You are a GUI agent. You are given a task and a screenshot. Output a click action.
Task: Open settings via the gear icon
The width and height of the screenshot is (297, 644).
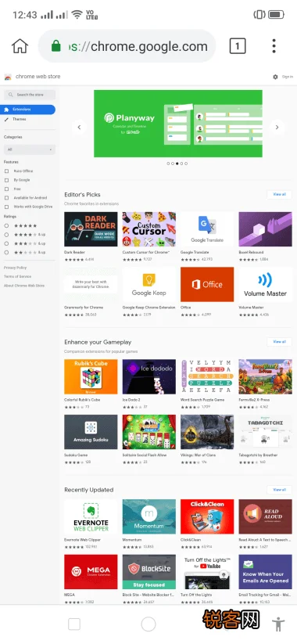pyautogui.click(x=275, y=77)
